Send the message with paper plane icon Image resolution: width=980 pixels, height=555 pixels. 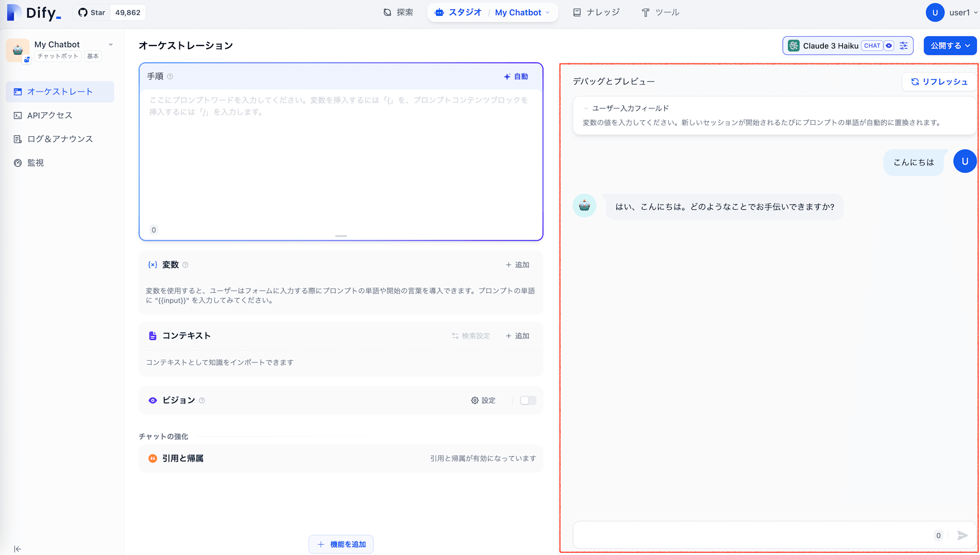[x=962, y=535]
